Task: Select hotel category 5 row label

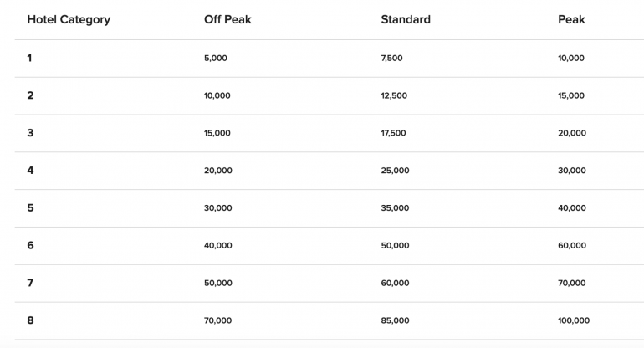Action: coord(30,208)
